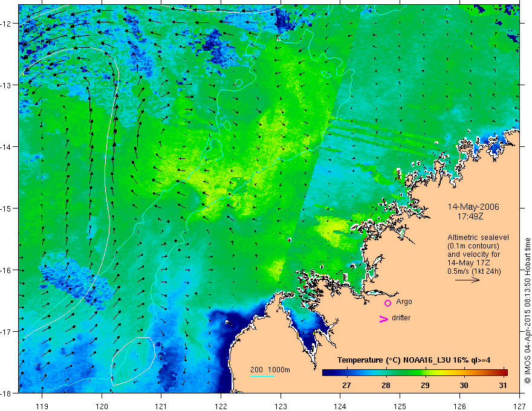Click the color bar value 27
Screen dimensions: 532x411
[x=346, y=385]
